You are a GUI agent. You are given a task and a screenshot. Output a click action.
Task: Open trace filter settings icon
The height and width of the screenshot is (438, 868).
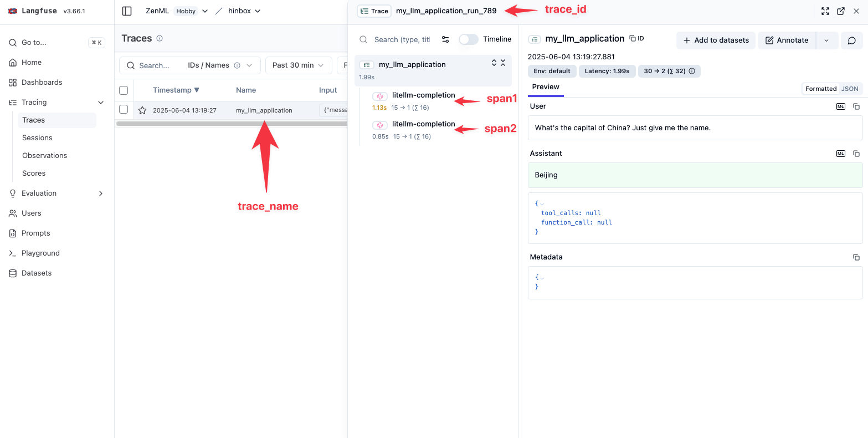click(x=445, y=39)
